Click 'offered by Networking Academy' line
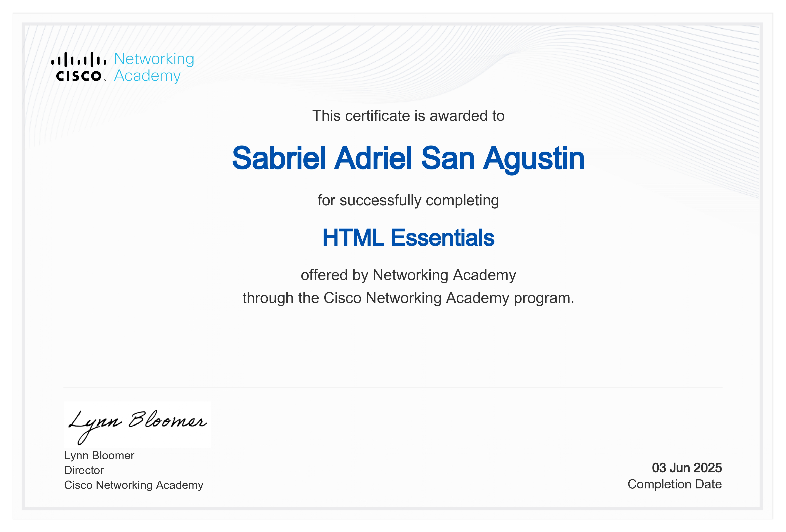The width and height of the screenshot is (786, 532). pyautogui.click(x=408, y=275)
